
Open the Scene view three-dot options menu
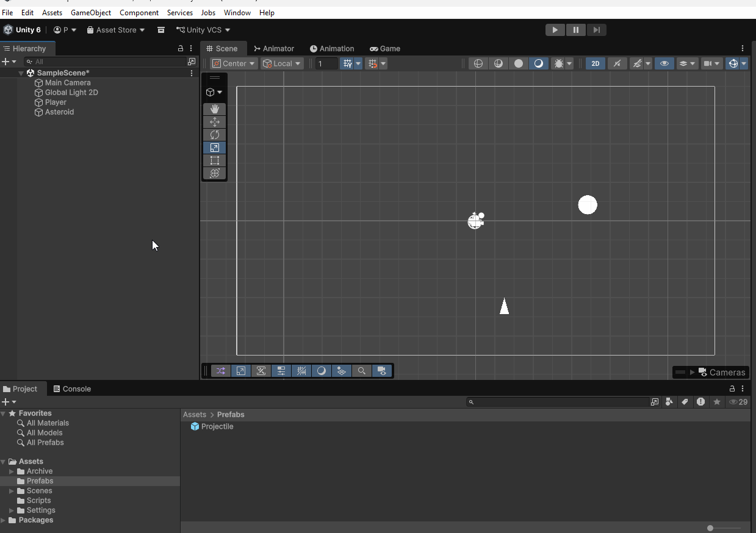(743, 48)
